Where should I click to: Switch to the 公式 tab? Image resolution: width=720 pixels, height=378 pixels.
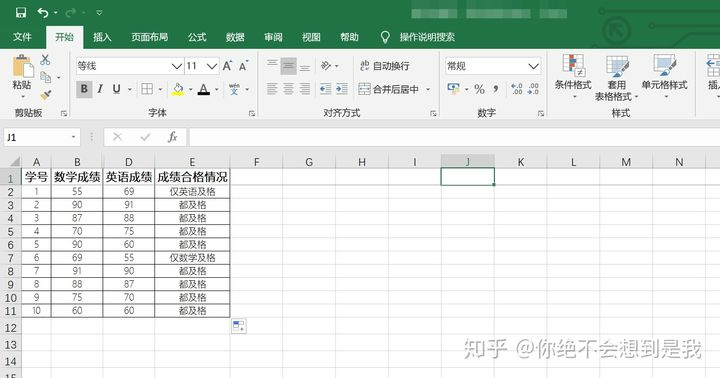tap(197, 37)
